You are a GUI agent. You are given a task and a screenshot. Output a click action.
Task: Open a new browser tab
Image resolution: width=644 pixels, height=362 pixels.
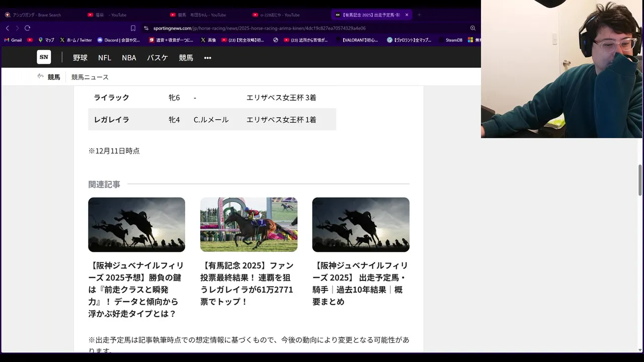[419, 15]
